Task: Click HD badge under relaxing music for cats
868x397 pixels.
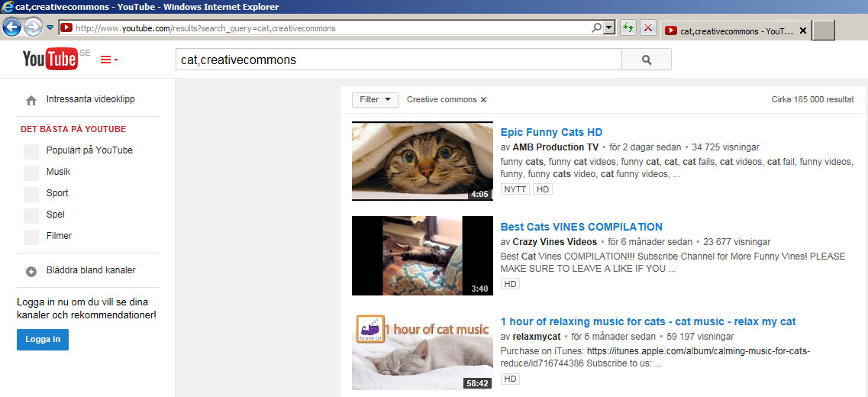Action: pos(510,379)
